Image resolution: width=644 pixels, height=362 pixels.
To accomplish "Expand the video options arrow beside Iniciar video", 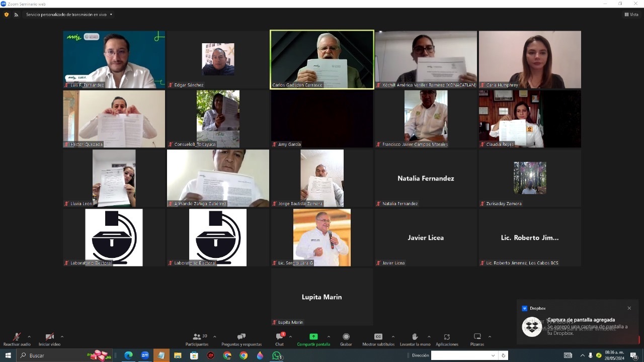I will pyautogui.click(x=62, y=336).
